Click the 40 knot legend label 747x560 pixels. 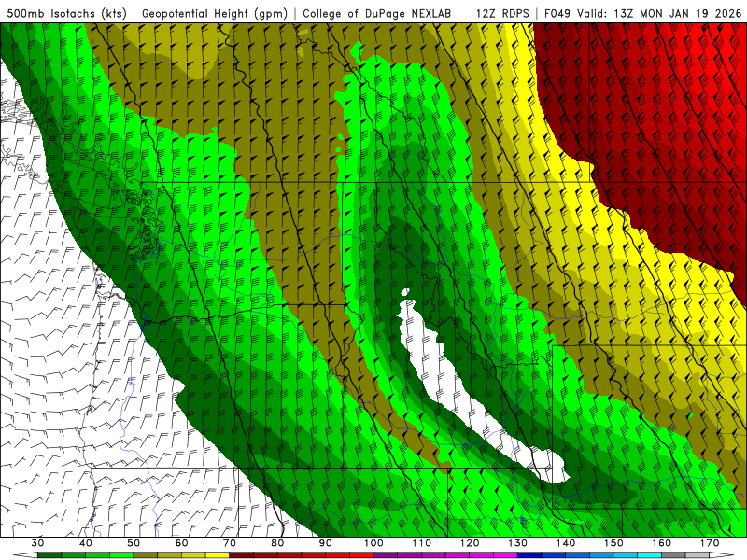click(x=86, y=543)
